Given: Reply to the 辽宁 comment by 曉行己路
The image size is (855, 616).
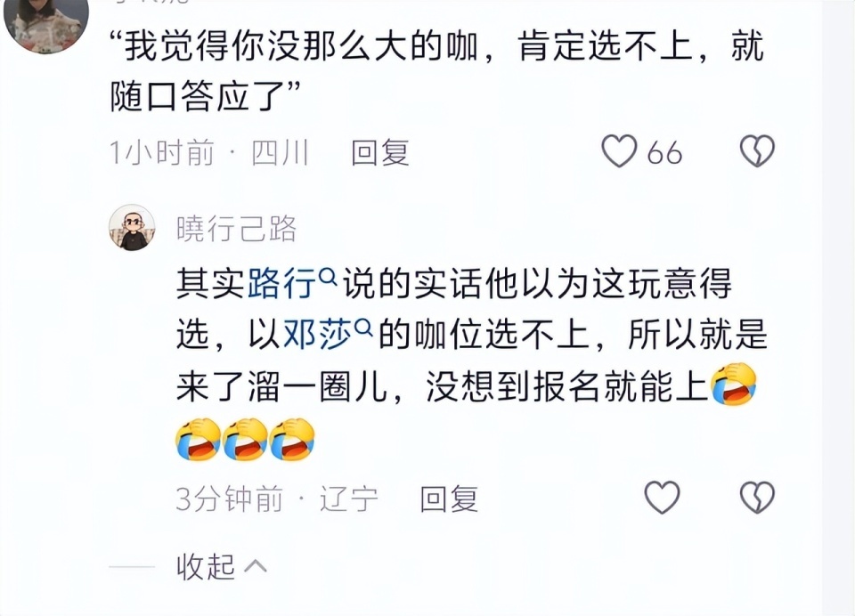Looking at the screenshot, I should 449,498.
